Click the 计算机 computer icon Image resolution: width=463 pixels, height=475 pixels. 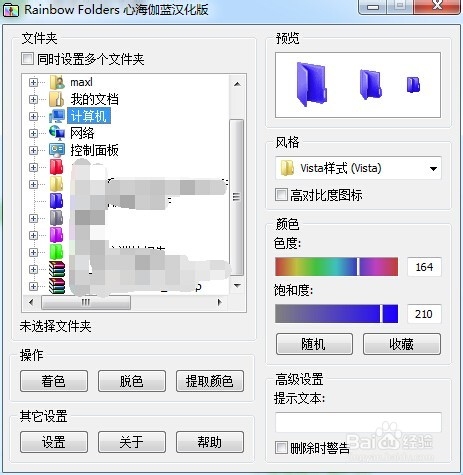point(57,116)
